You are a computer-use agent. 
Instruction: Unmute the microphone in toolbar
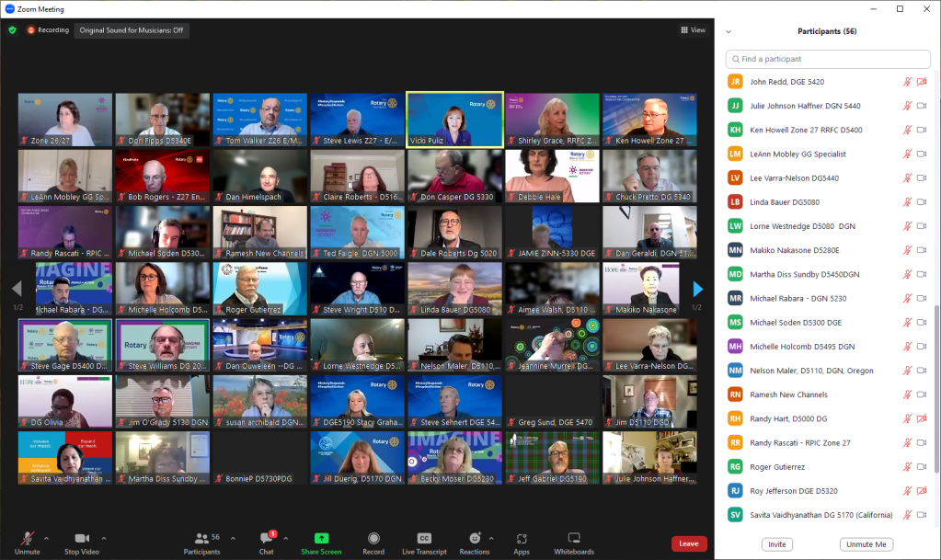pyautogui.click(x=28, y=538)
